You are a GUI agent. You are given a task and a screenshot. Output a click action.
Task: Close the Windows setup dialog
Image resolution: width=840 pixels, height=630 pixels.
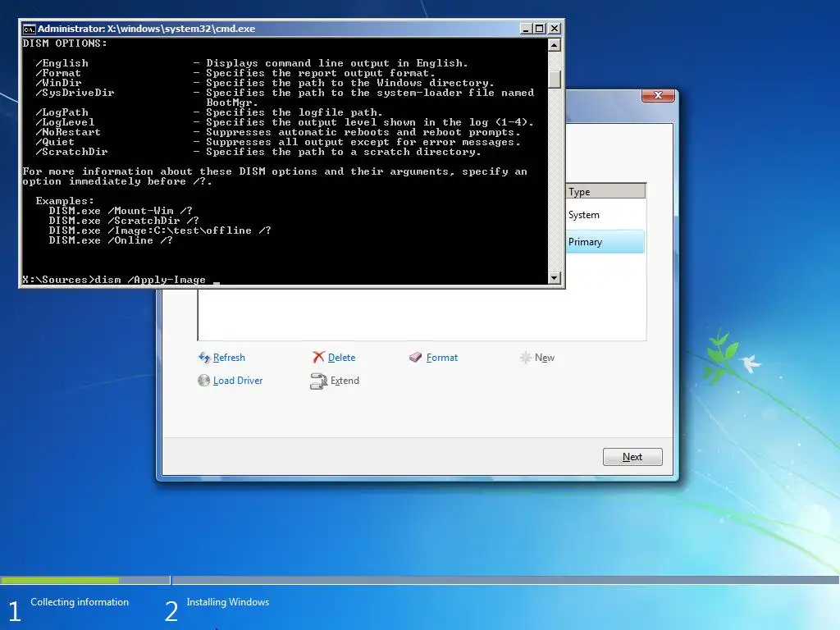click(658, 95)
